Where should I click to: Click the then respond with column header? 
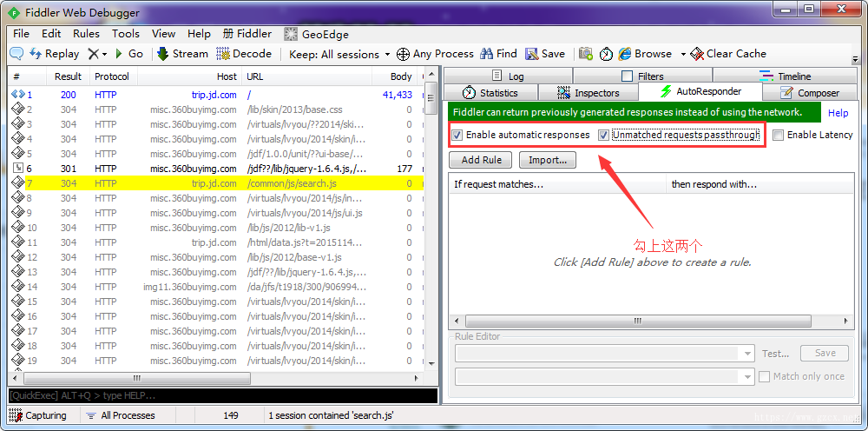point(759,184)
